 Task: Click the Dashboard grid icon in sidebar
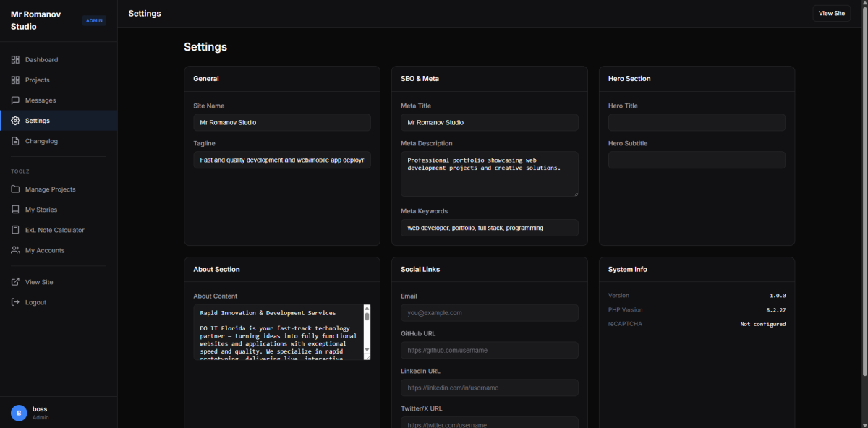click(15, 60)
